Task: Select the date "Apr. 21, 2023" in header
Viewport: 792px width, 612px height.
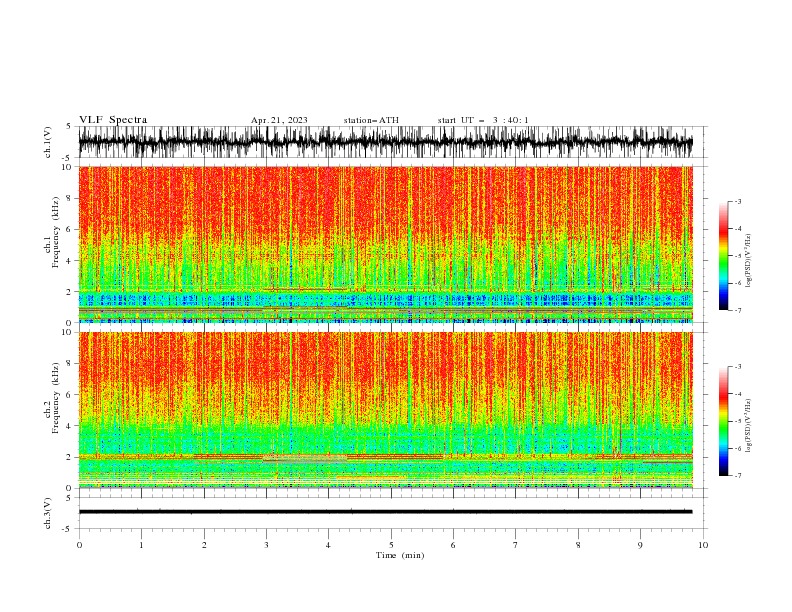Action: click(x=279, y=120)
